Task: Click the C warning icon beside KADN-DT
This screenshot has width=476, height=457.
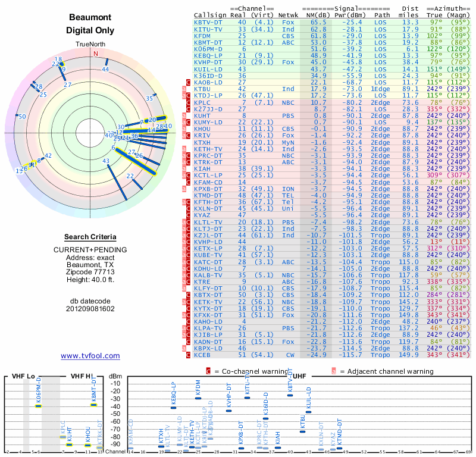Action: click(x=188, y=342)
